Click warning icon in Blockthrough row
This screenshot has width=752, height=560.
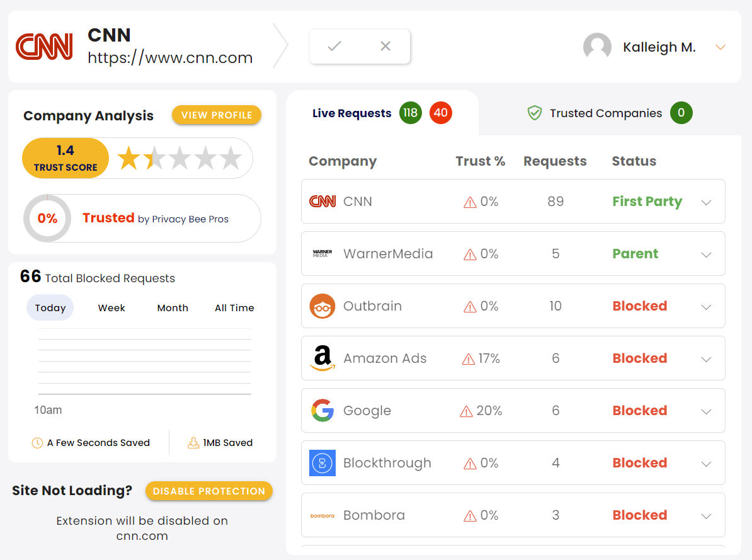[x=470, y=464]
